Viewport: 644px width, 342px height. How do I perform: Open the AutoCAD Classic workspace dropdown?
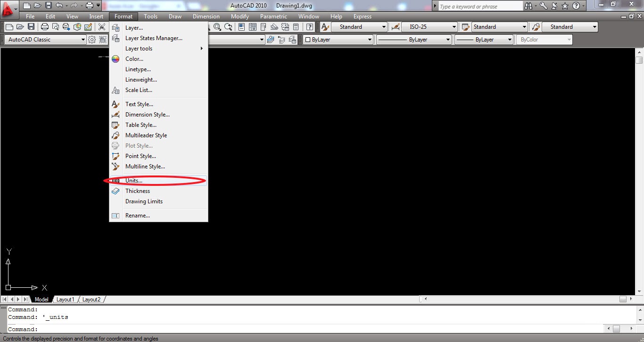46,40
